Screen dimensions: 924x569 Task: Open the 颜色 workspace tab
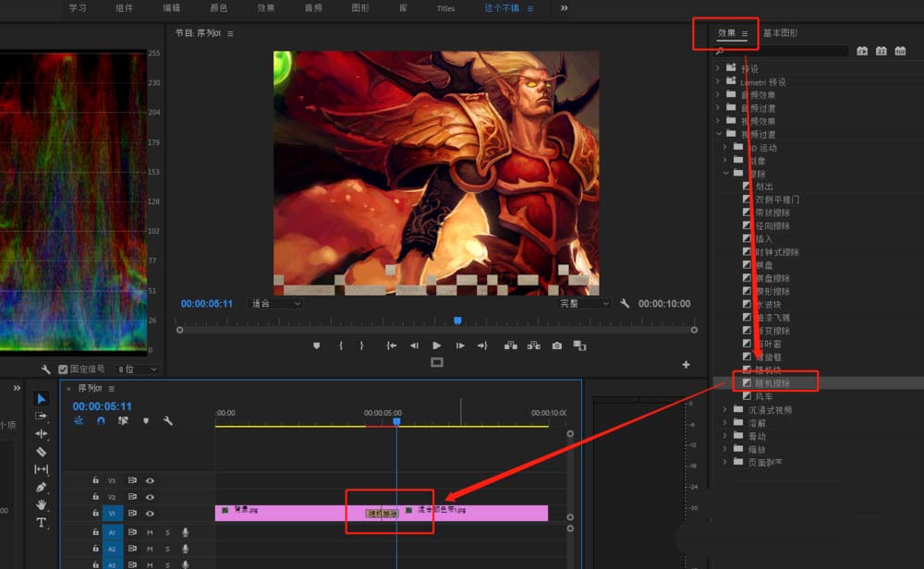pyautogui.click(x=219, y=8)
